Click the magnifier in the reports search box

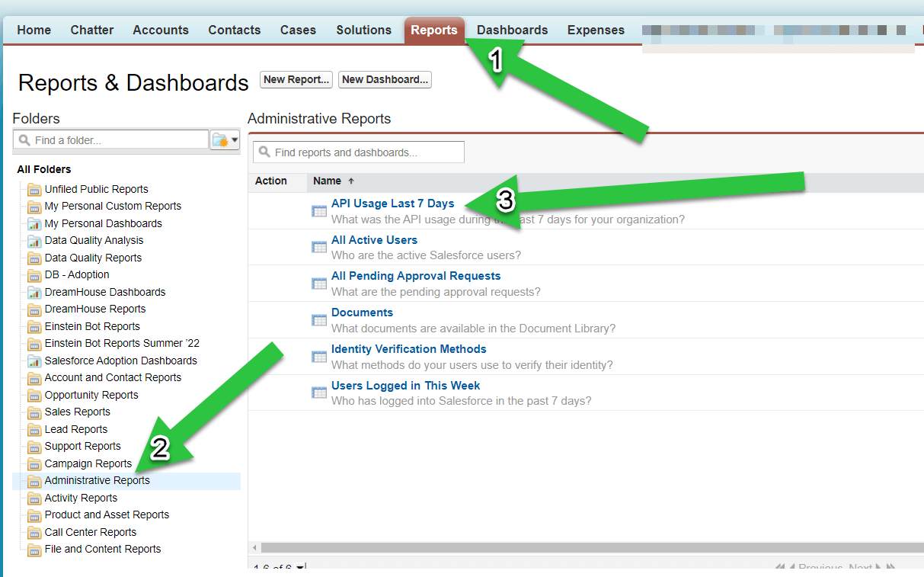pos(264,152)
